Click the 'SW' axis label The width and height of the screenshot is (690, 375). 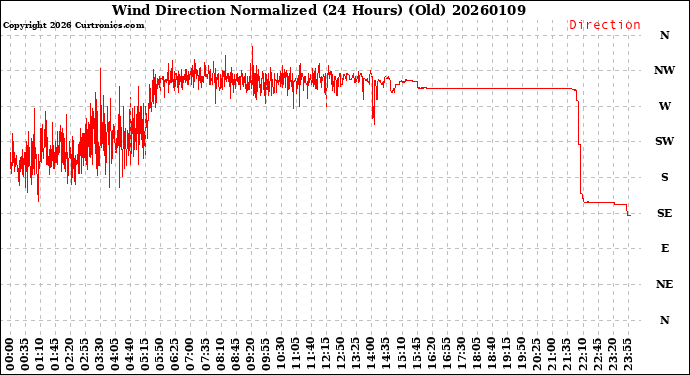(x=664, y=141)
